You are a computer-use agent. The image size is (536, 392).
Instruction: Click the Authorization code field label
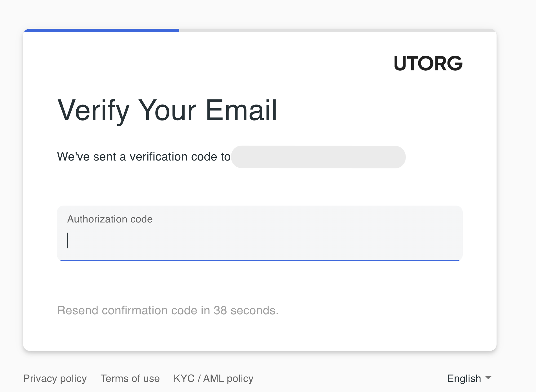(110, 219)
